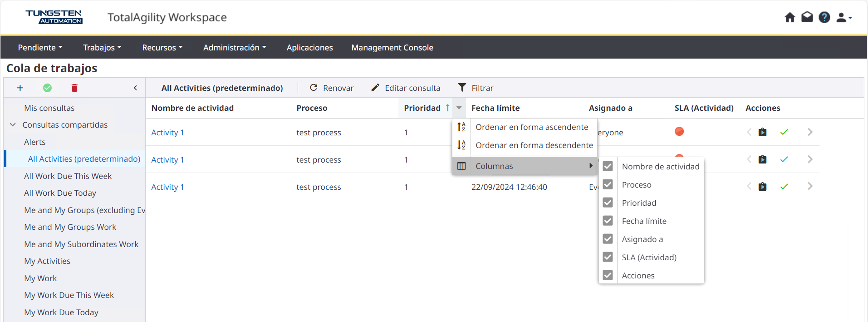Open the user account dropdown
This screenshot has height=322, width=868.
(843, 17)
